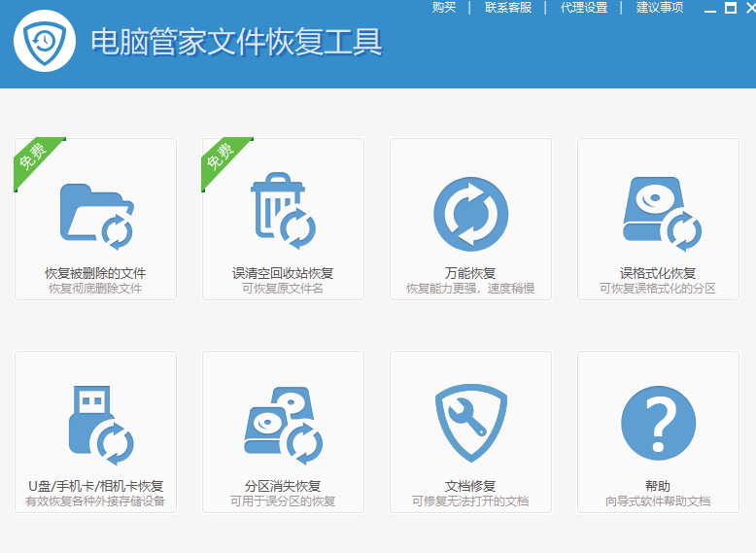Click the 误格式化恢复 label text
Image resolution: width=756 pixels, height=553 pixels.
coord(658,273)
